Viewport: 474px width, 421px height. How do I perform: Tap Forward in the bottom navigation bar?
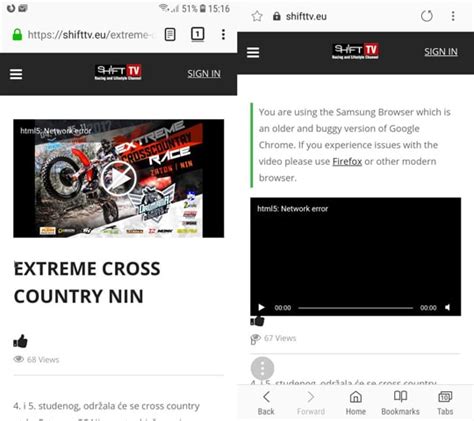click(x=311, y=403)
